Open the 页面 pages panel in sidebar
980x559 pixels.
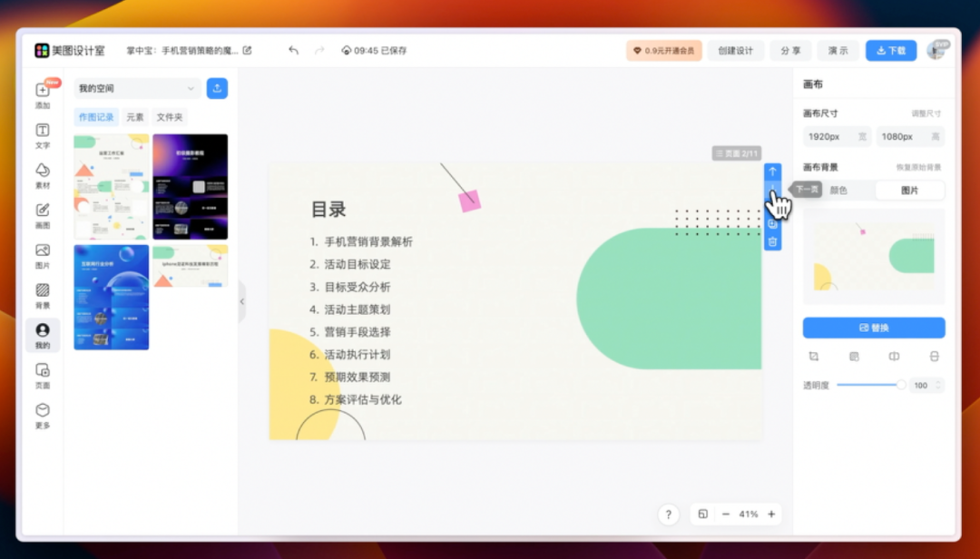point(42,373)
